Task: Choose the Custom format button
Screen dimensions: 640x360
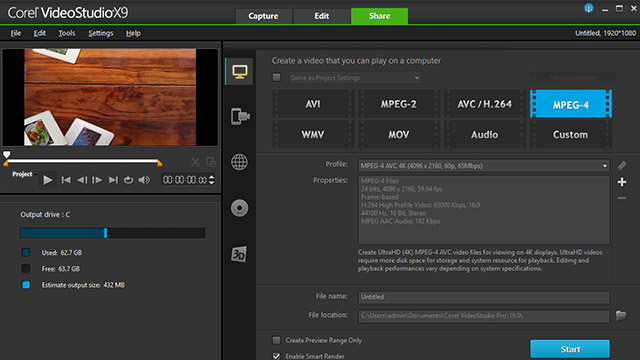Action: click(571, 134)
